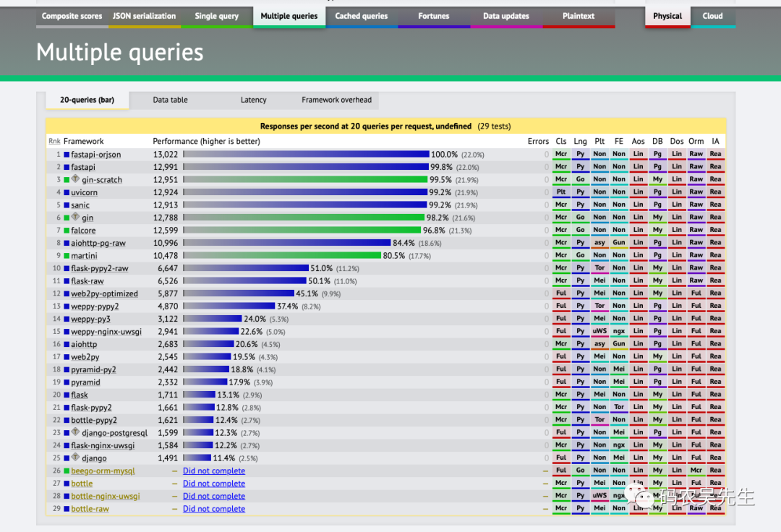Open the web2py-optimized framework link
Screen dimensions: 781x532
(105, 293)
